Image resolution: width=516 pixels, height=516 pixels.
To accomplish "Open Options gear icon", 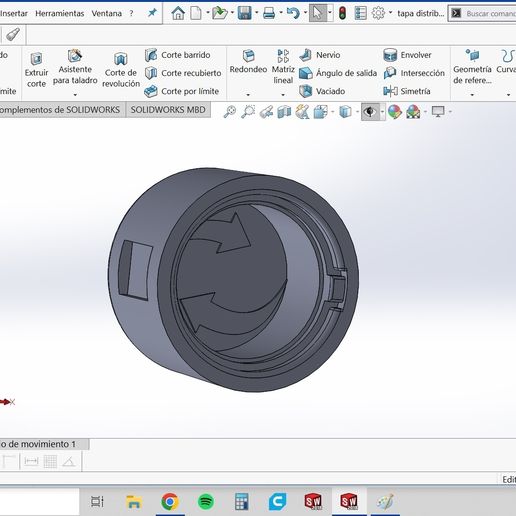I will tap(378, 13).
